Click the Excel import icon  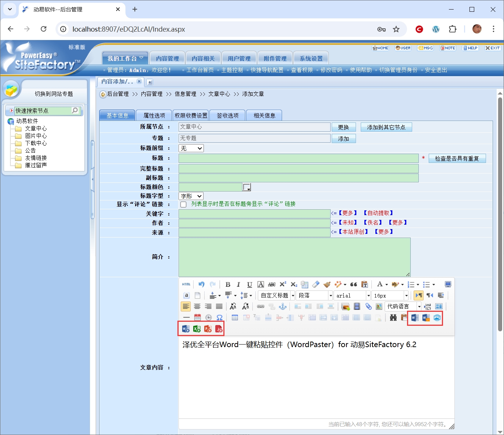197,329
